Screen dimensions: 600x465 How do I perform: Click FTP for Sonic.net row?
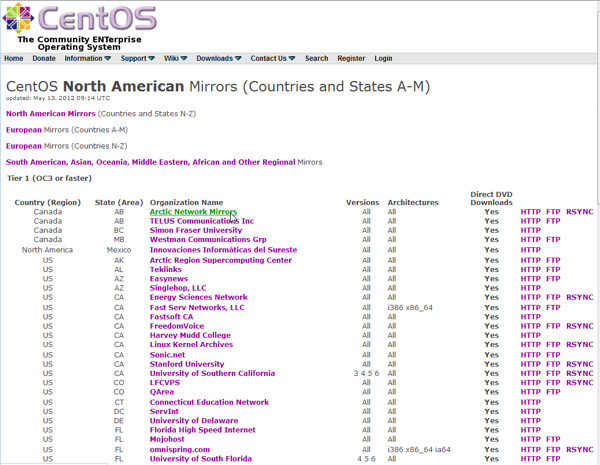pyautogui.click(x=553, y=354)
